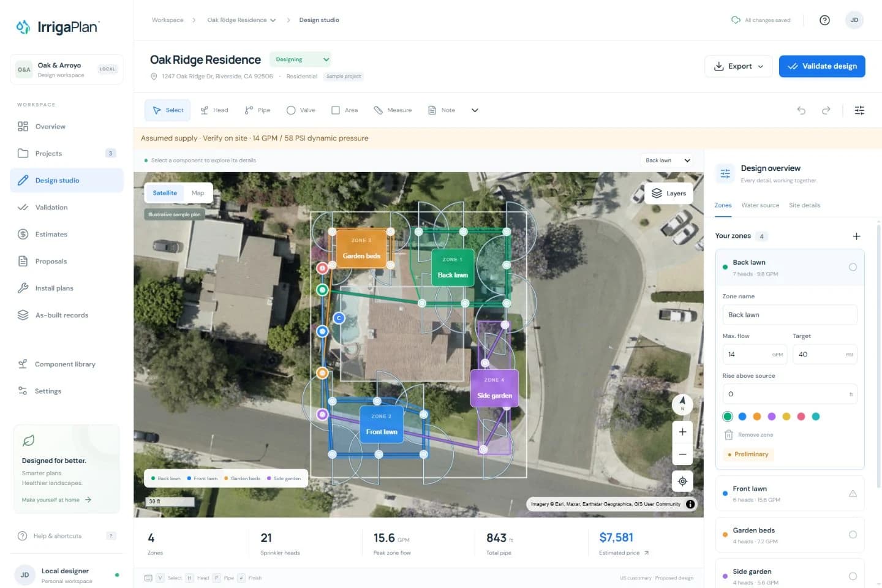Open the Validation page

[66, 208]
